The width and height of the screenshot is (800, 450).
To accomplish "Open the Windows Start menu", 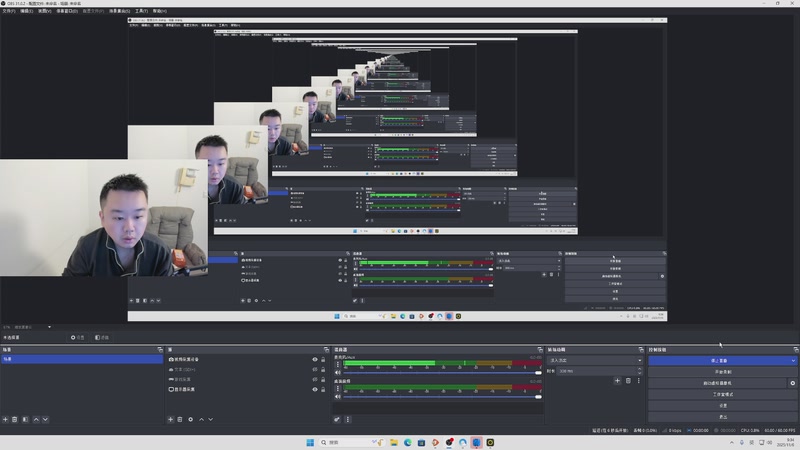I will pos(310,442).
